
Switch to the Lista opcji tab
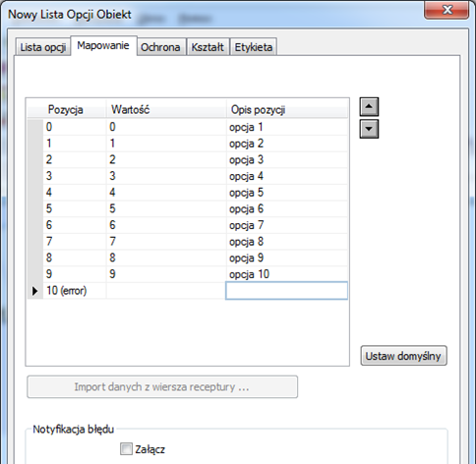coord(43,47)
